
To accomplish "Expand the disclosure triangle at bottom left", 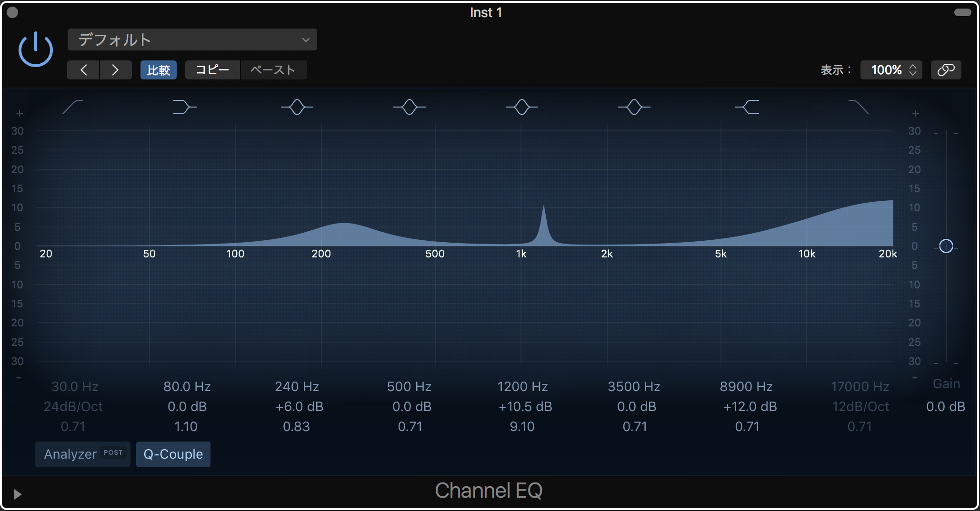I will [18, 494].
